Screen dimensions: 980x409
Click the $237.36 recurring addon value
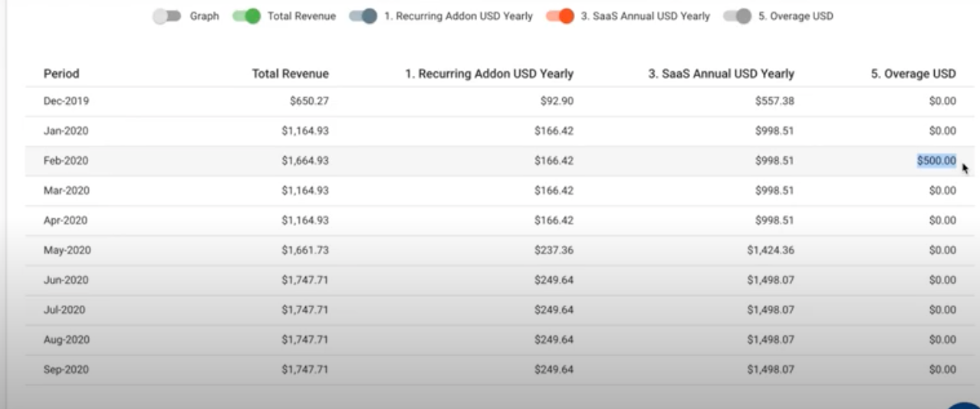coord(554,250)
